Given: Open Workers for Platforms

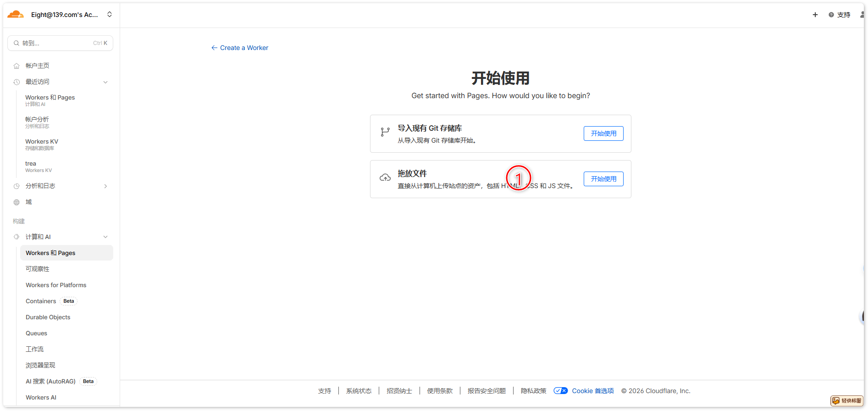Looking at the screenshot, I should 56,285.
